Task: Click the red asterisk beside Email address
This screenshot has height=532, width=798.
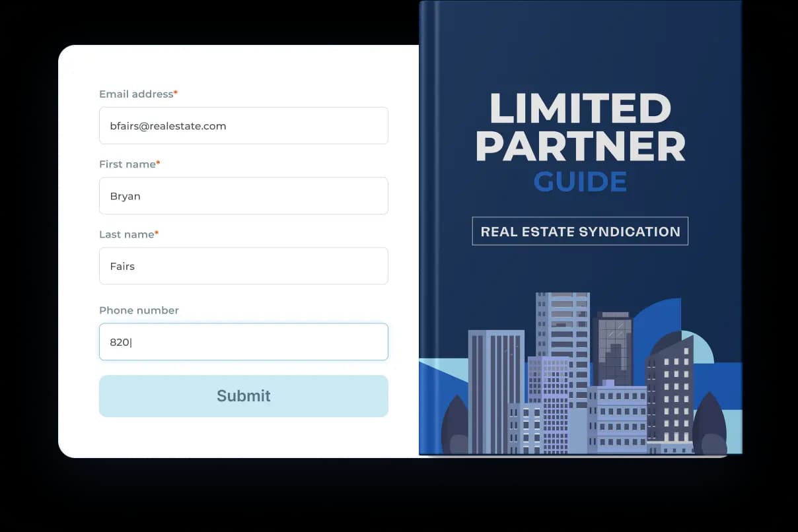Action: (x=176, y=94)
